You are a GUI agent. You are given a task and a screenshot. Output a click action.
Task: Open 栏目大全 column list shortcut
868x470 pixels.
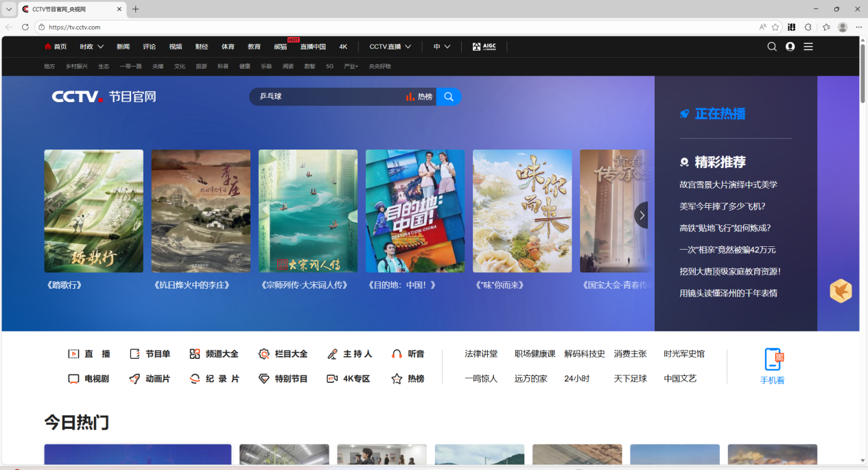pyautogui.click(x=283, y=354)
